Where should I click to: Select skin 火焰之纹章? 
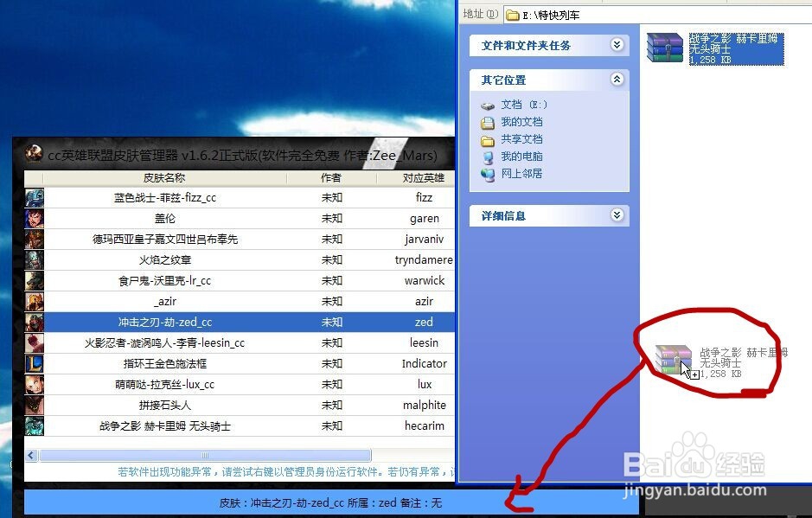tap(164, 260)
